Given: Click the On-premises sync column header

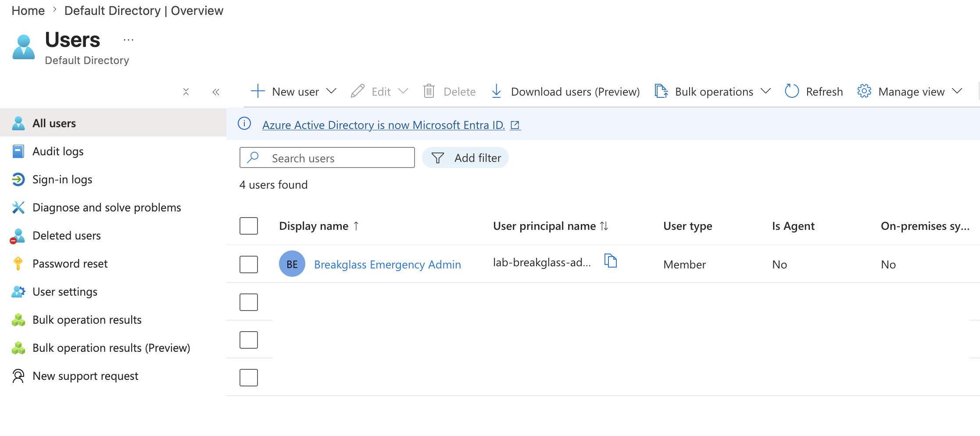Looking at the screenshot, I should pos(925,226).
